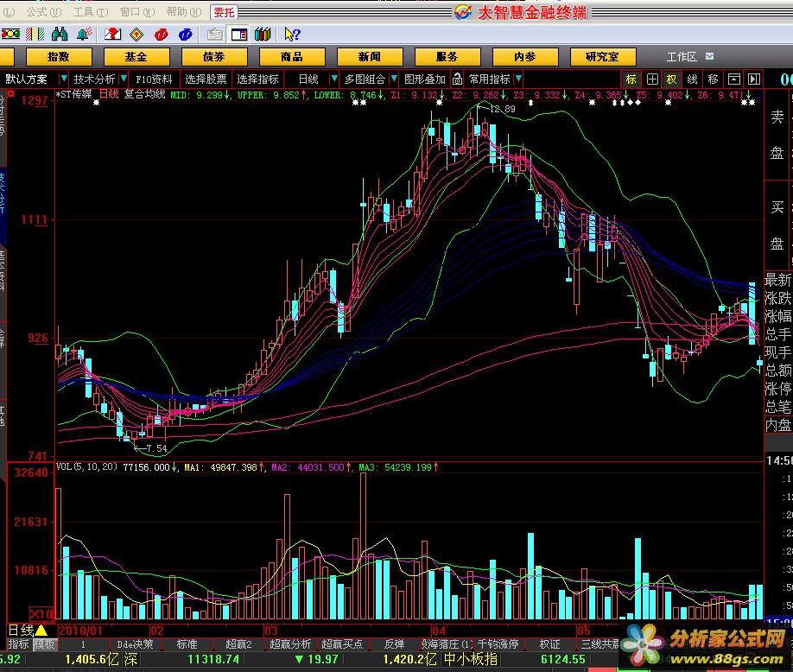Viewport: 793px width, 672px height.
Task: Open the 工作区 dropdown arrow
Action: click(710, 56)
